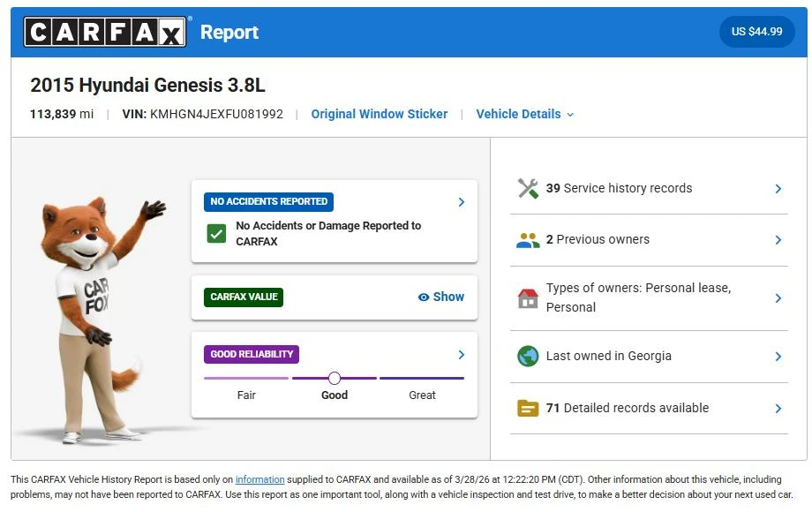The image size is (812, 512).
Task: Click the globe last-owned icon
Action: (x=528, y=356)
